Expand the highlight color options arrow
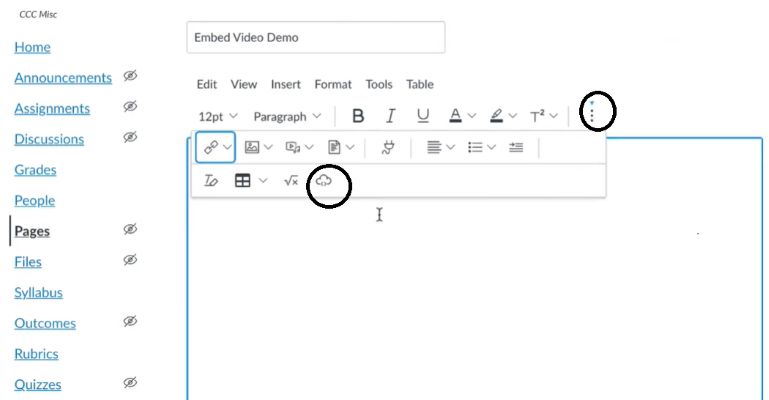 (513, 116)
